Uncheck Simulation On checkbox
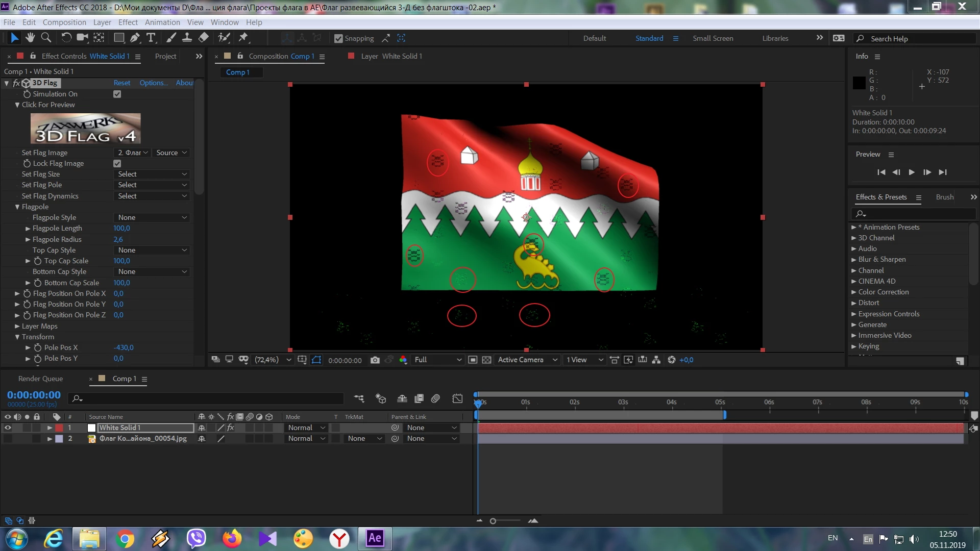 coord(117,94)
